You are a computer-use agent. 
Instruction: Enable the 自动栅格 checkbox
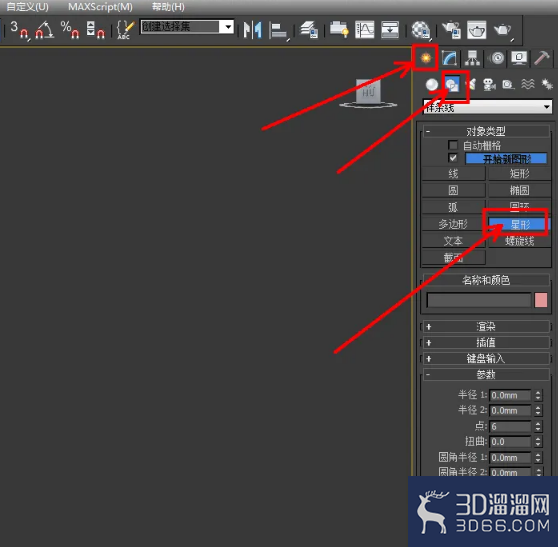pos(453,145)
